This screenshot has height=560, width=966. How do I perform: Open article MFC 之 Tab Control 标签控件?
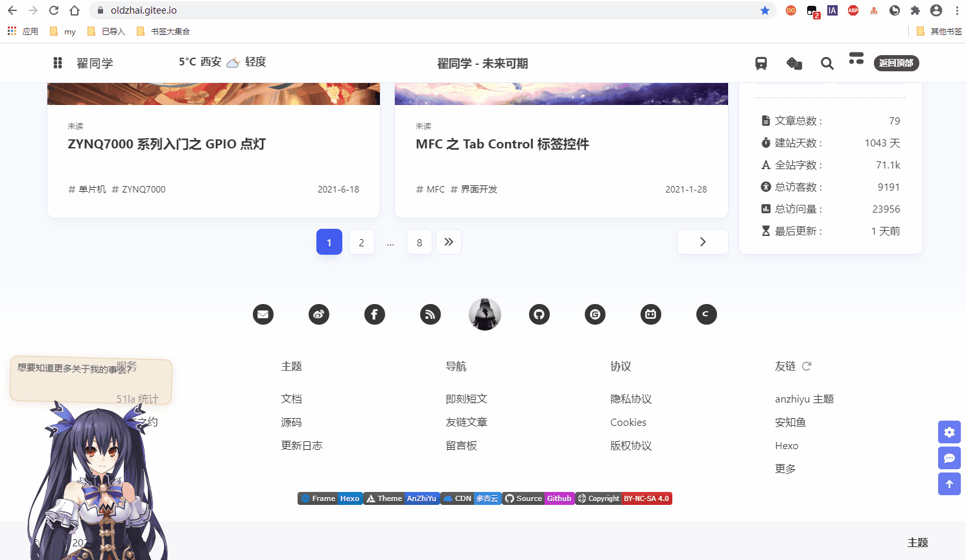point(502,144)
